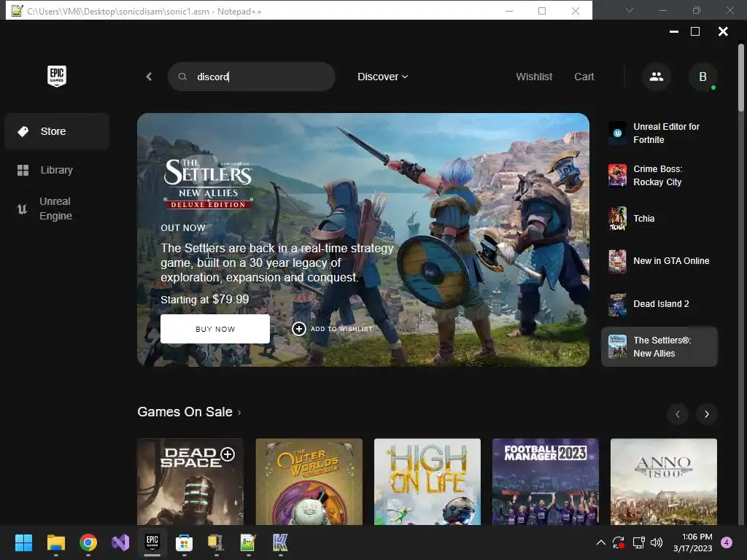Show next Games On Sale items

point(707,414)
